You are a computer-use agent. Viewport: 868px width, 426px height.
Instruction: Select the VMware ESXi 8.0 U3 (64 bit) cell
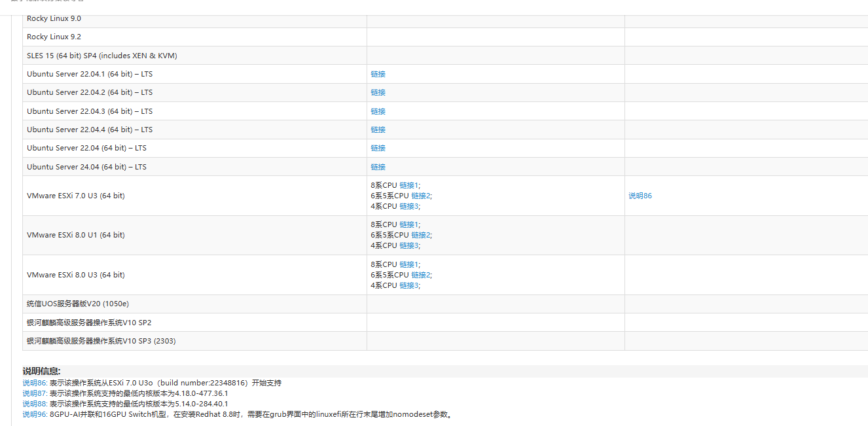(194, 275)
